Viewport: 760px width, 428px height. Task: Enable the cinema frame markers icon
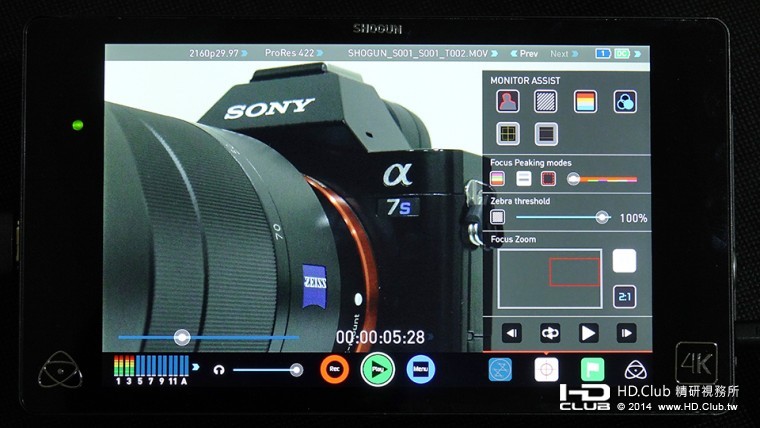pyautogui.click(x=546, y=133)
